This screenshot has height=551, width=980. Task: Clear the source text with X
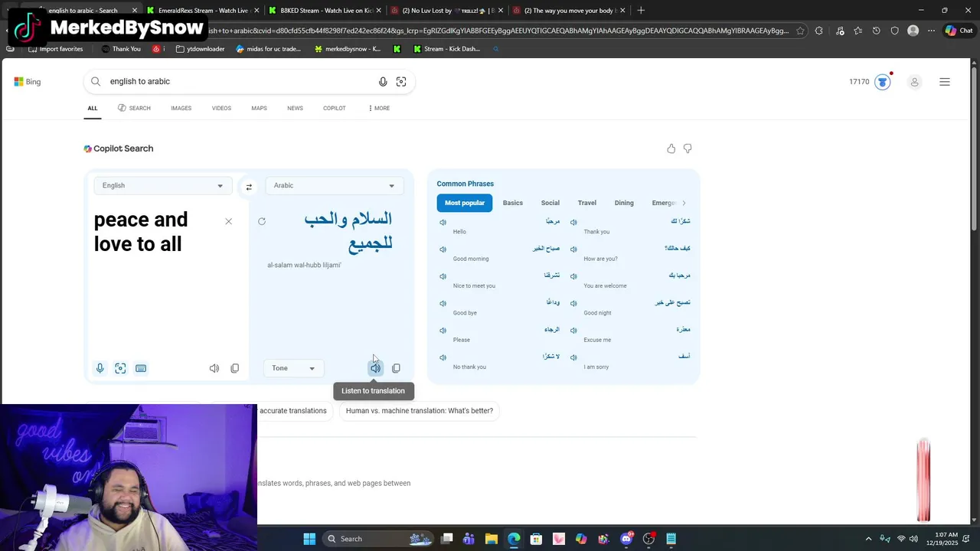[228, 221]
